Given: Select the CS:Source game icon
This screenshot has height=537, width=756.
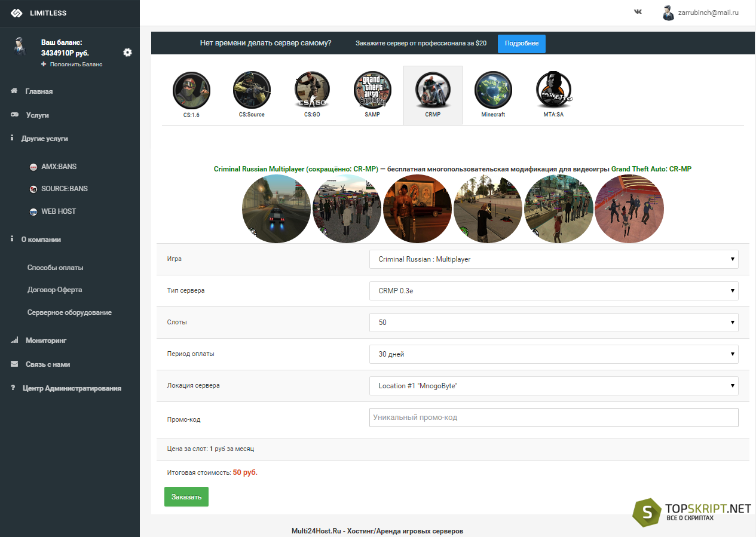Looking at the screenshot, I should point(252,91).
